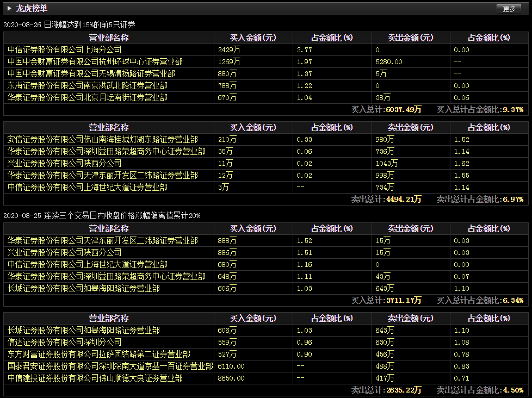Screen dimensions: 532x398
Task: Click 中信证券上海世纪大道 row with 3万
Action: click(x=88, y=187)
